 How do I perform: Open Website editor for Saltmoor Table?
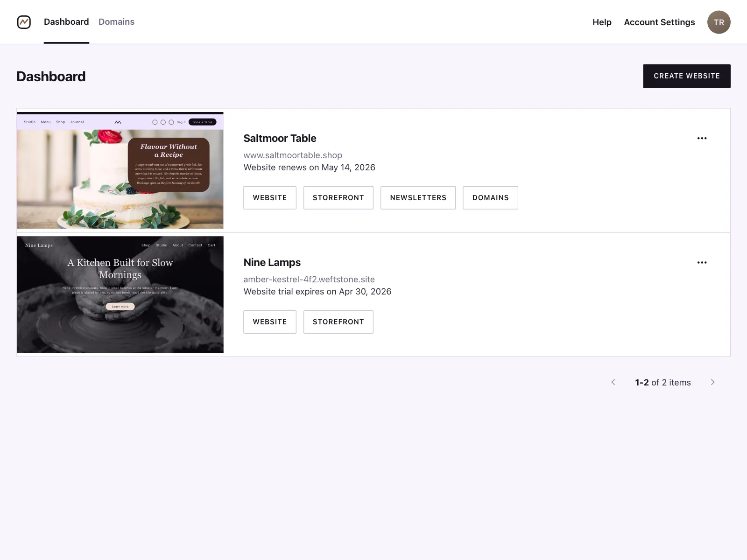[270, 198]
